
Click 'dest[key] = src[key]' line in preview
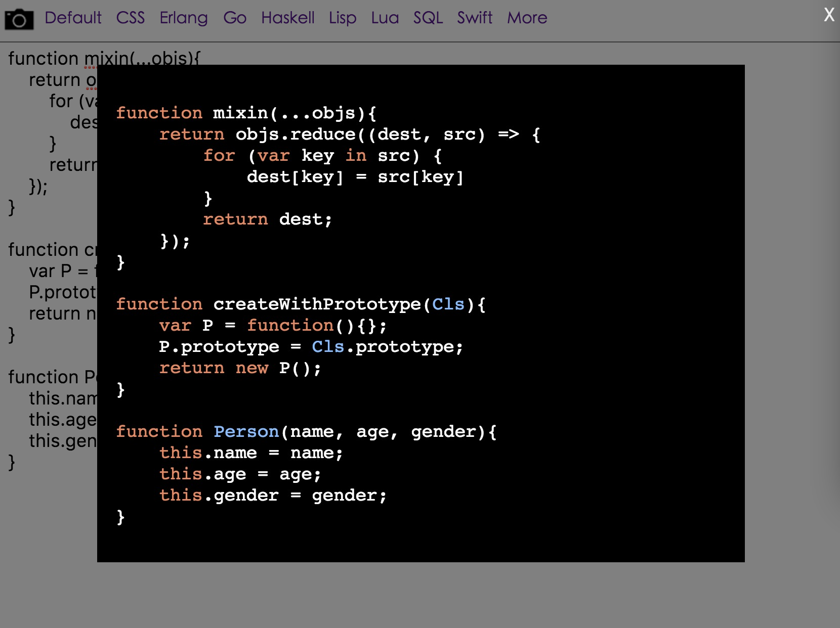(x=355, y=177)
